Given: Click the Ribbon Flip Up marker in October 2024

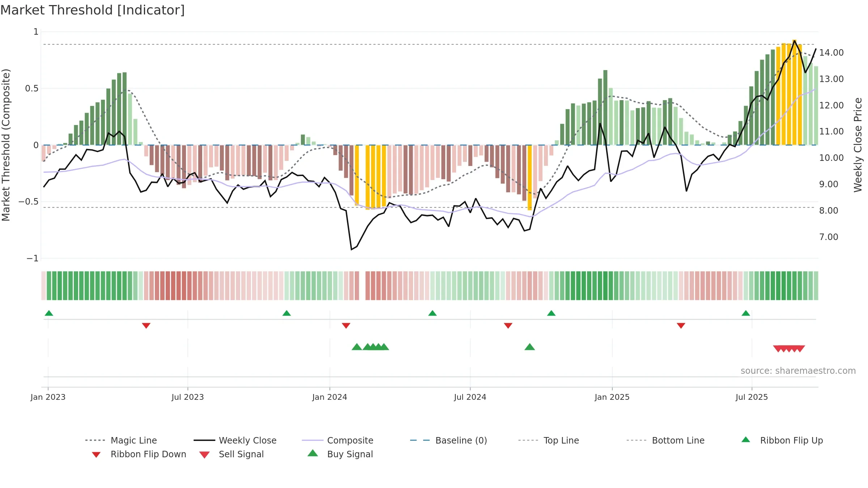Looking at the screenshot, I should click(x=551, y=313).
